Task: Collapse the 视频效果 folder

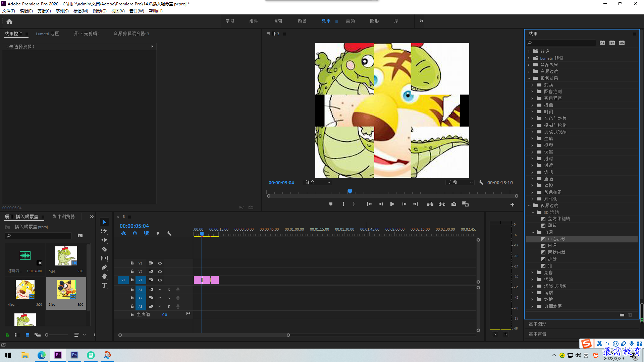Action: point(529,78)
